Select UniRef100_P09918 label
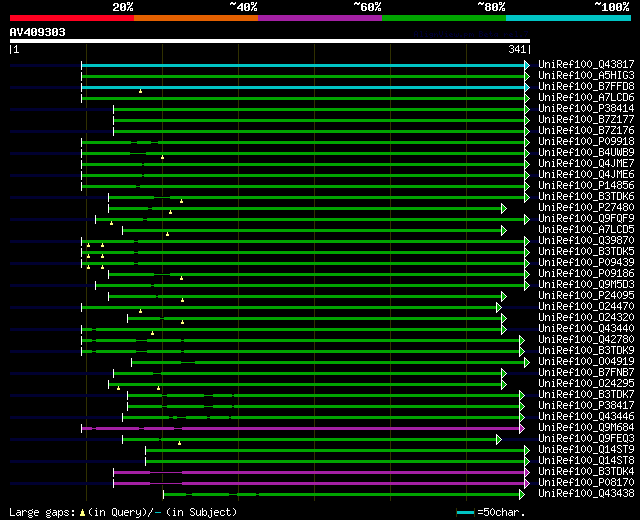The width and height of the screenshot is (640, 520). pos(586,142)
